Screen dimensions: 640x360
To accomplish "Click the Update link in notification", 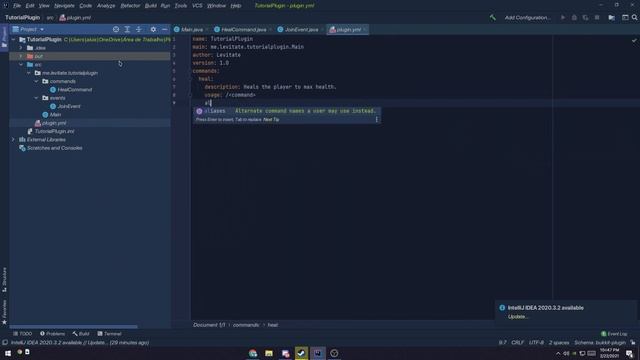I will [518, 317].
